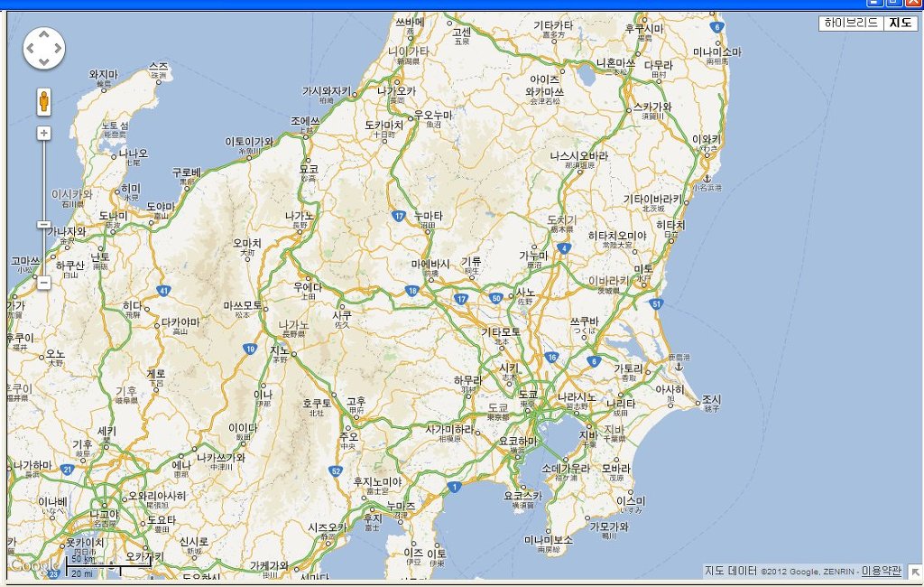
Task: Click the 스카가와 city label
Action: 652,107
